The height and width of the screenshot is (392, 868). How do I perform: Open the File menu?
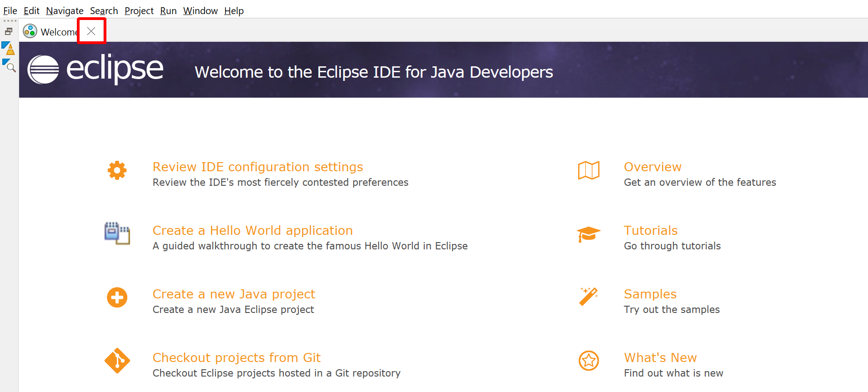(10, 10)
